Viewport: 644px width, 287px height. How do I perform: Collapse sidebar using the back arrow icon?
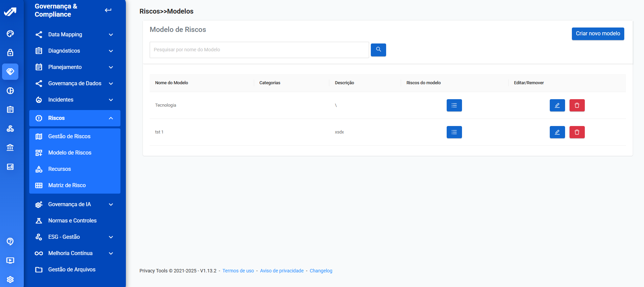(x=108, y=10)
